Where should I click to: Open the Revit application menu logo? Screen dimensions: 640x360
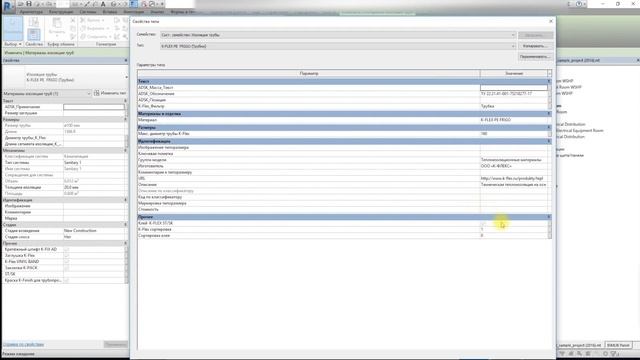7,7
